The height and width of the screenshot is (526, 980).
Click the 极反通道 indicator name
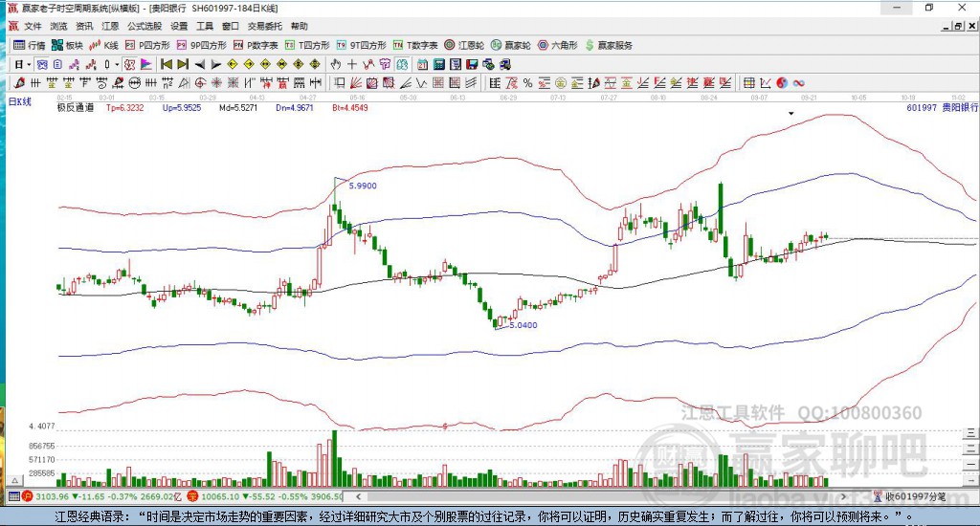(76, 107)
